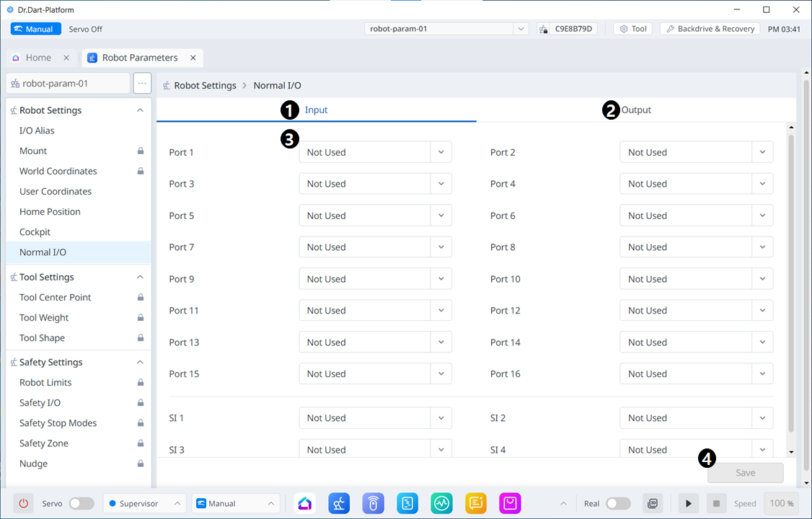Toggle the Servo switch on

(x=81, y=503)
